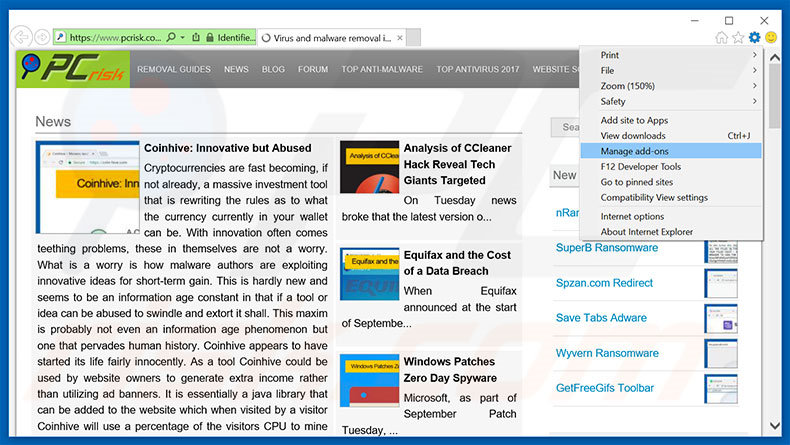This screenshot has height=445, width=790.
Task: Expand the Print submenu
Action: [x=671, y=55]
